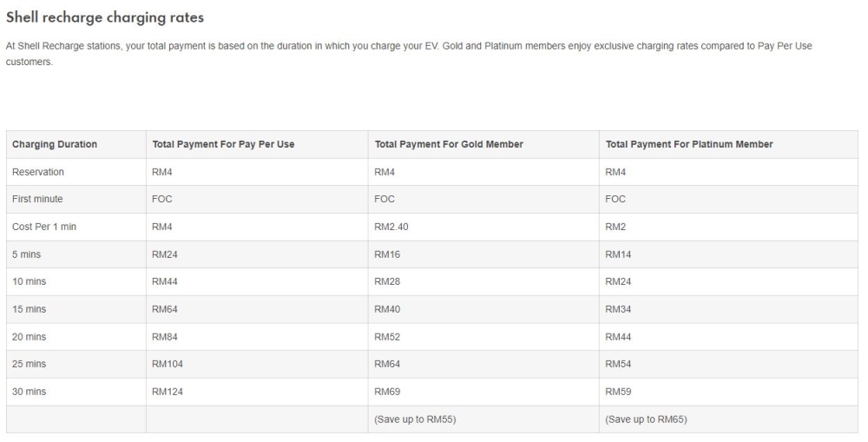This screenshot has width=868, height=442.
Task: Select Gold Member RM2.40 cost per minute
Action: [391, 227]
